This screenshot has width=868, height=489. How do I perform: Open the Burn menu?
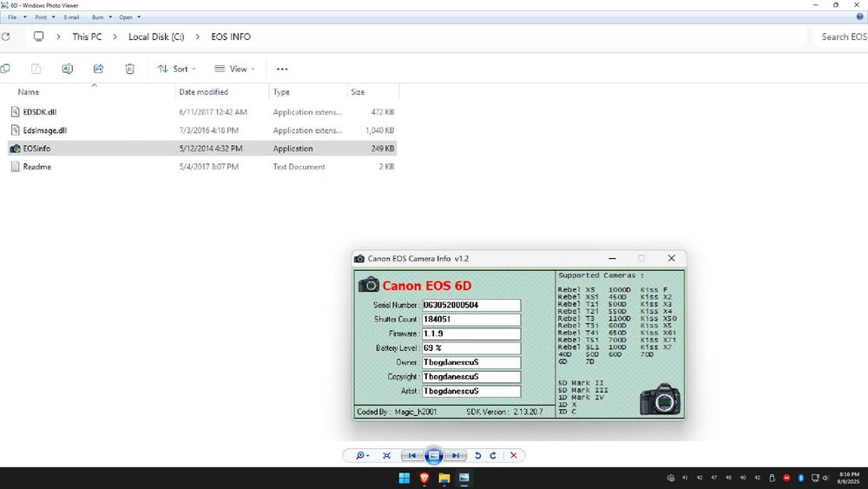pos(97,17)
